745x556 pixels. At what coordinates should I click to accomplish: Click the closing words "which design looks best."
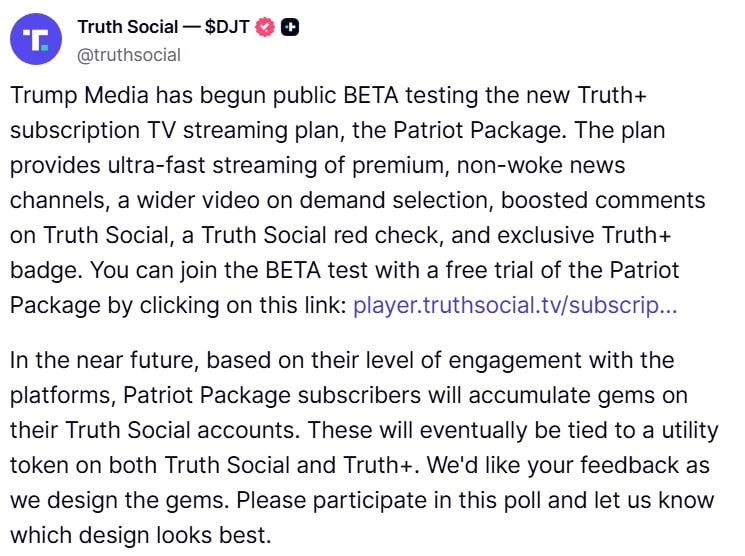coord(141,535)
